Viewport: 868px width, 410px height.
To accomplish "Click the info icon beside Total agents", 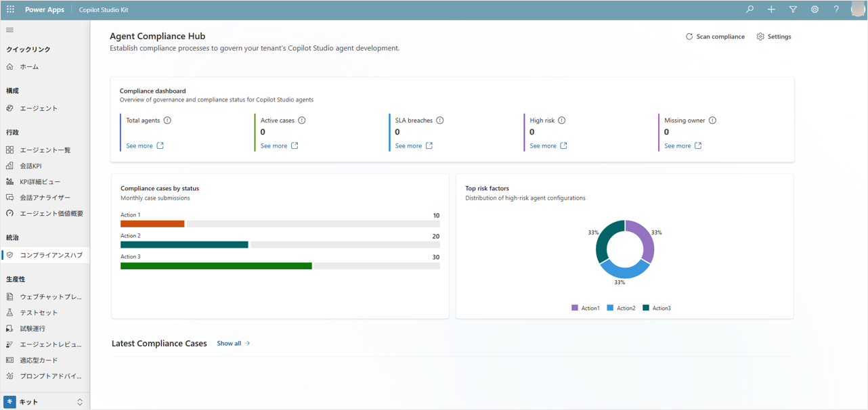I will click(x=167, y=120).
